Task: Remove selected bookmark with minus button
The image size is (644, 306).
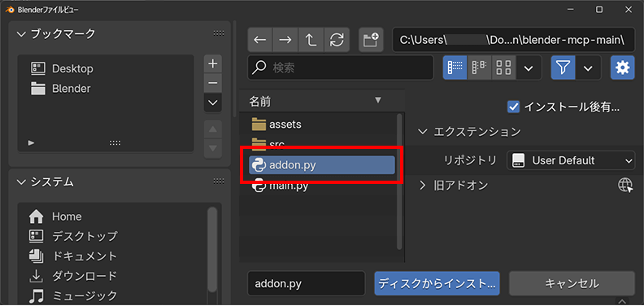Action: pos(213,83)
